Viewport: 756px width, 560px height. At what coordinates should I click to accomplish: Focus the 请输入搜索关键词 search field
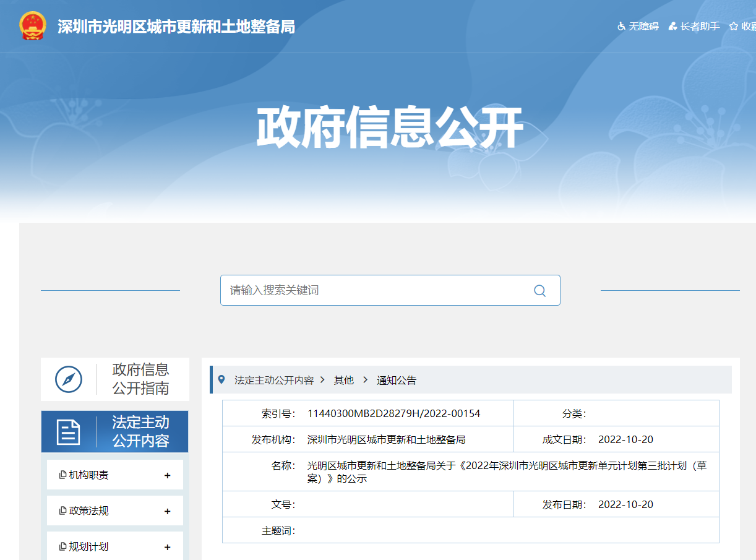pyautogui.click(x=371, y=290)
